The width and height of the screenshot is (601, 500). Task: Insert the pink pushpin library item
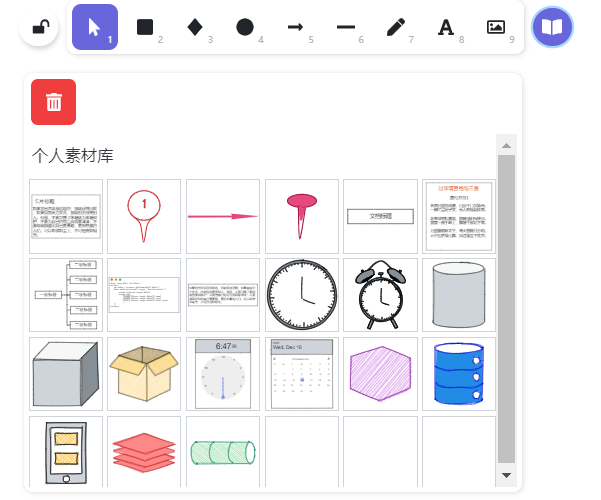(x=302, y=216)
